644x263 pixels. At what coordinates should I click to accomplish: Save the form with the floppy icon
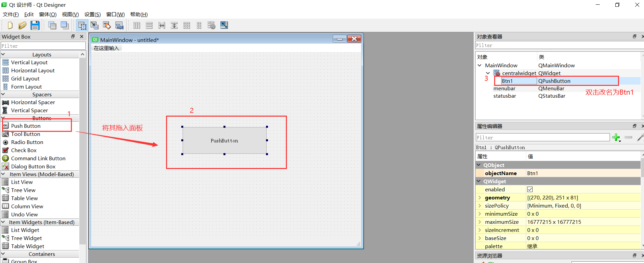35,25
